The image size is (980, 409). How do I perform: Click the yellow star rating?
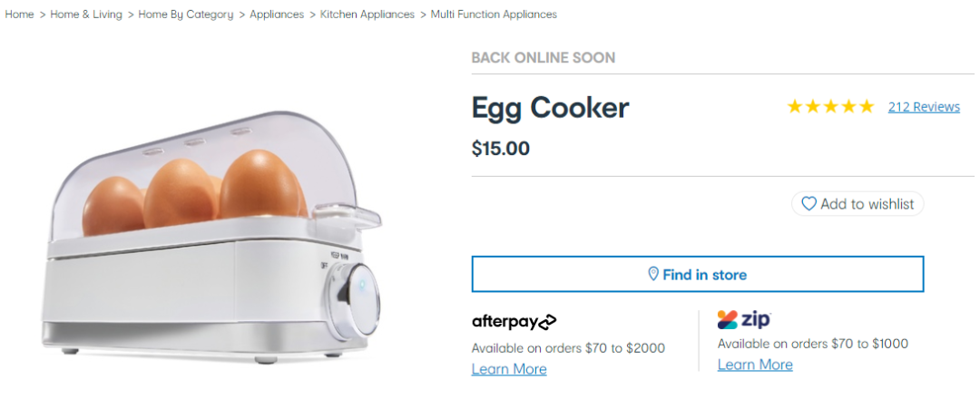click(830, 107)
